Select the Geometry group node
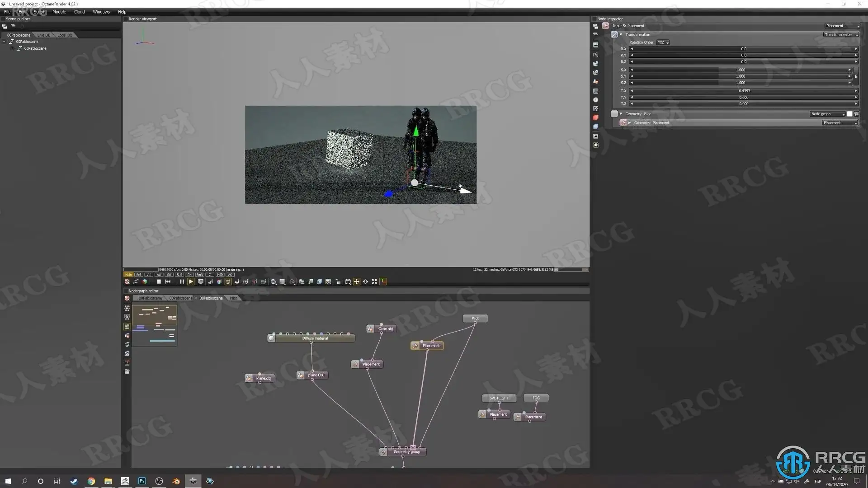This screenshot has height=488, width=868. (x=406, y=451)
